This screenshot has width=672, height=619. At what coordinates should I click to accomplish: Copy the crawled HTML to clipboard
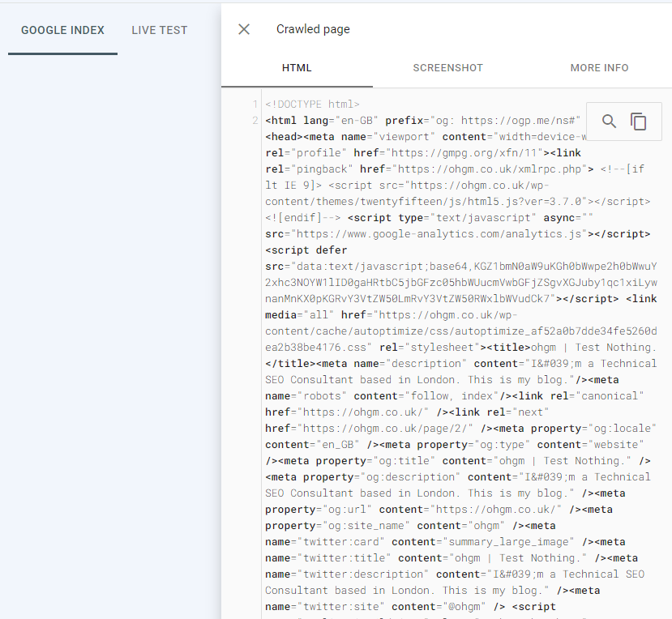(x=638, y=122)
